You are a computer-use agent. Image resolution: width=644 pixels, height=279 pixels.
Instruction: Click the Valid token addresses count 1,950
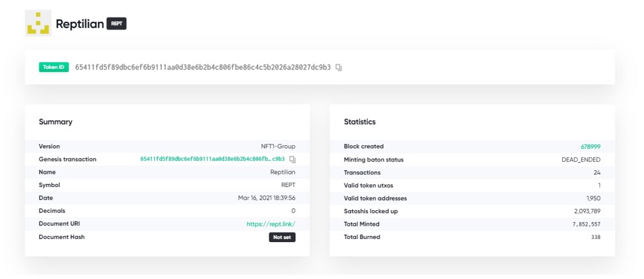point(593,198)
